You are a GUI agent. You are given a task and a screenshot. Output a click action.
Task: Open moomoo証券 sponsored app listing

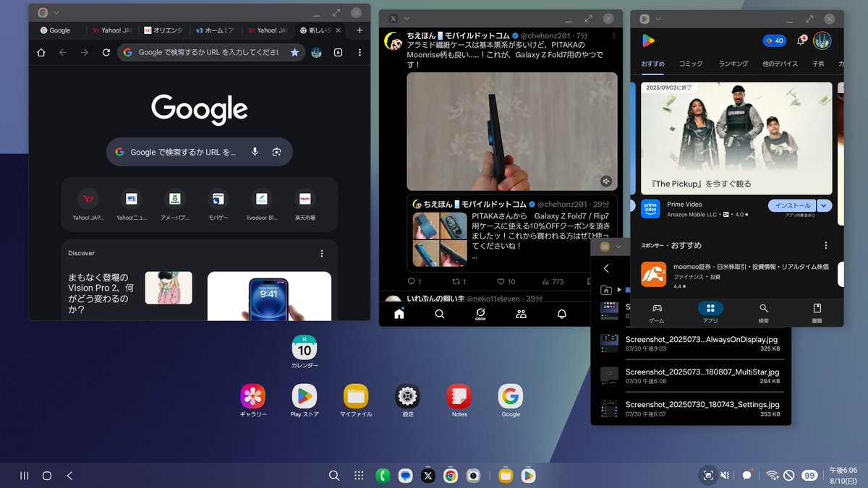(736, 275)
